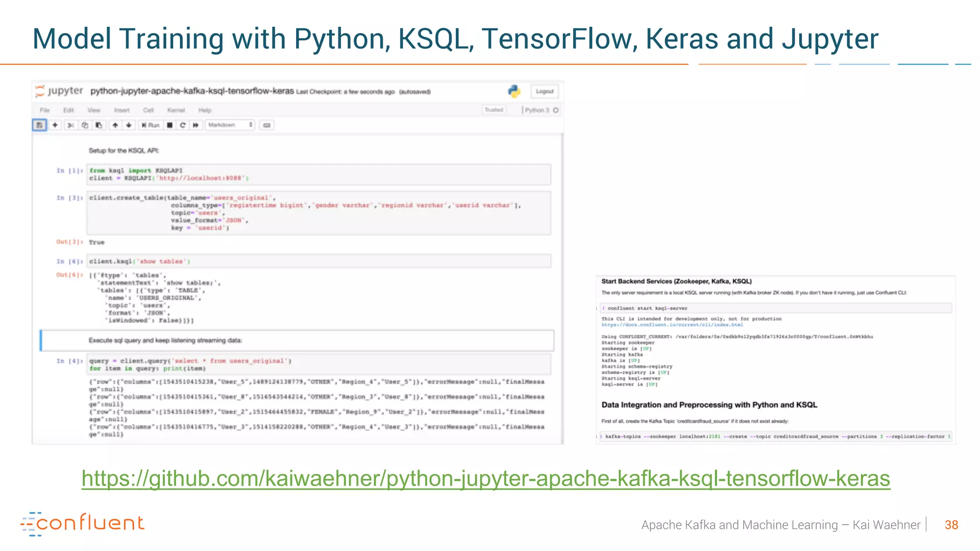Select the 'confluent start ksql-server' cell

coord(776,309)
